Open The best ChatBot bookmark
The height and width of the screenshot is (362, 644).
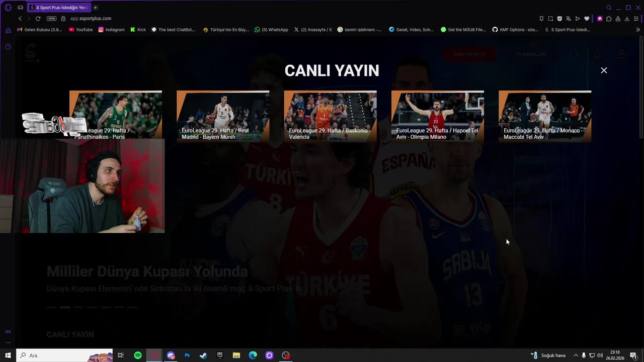click(173, 30)
